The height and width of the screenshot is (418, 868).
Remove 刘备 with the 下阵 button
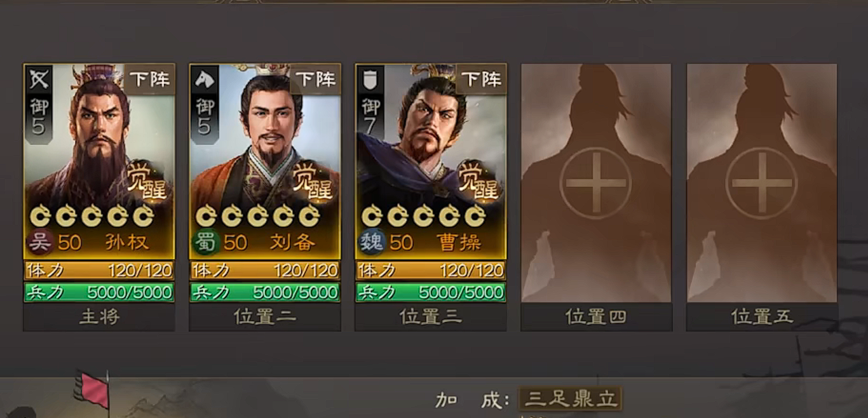(x=315, y=79)
